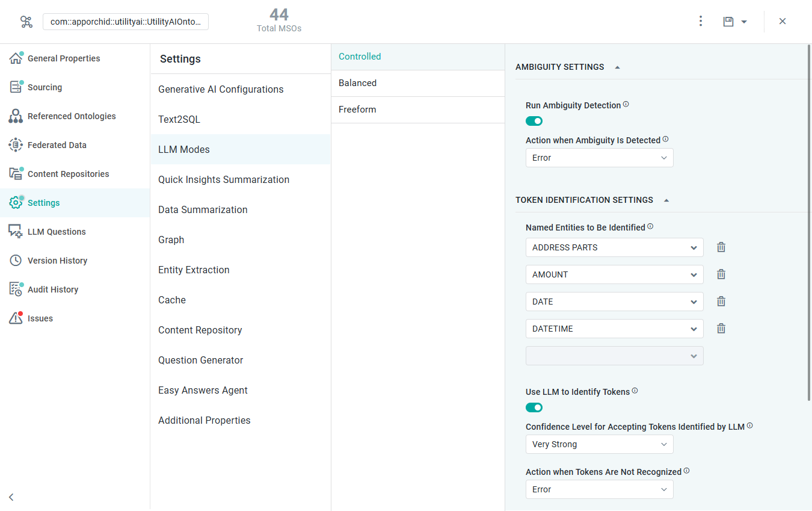
Task: Delete the DATETIME named entity
Action: click(721, 328)
